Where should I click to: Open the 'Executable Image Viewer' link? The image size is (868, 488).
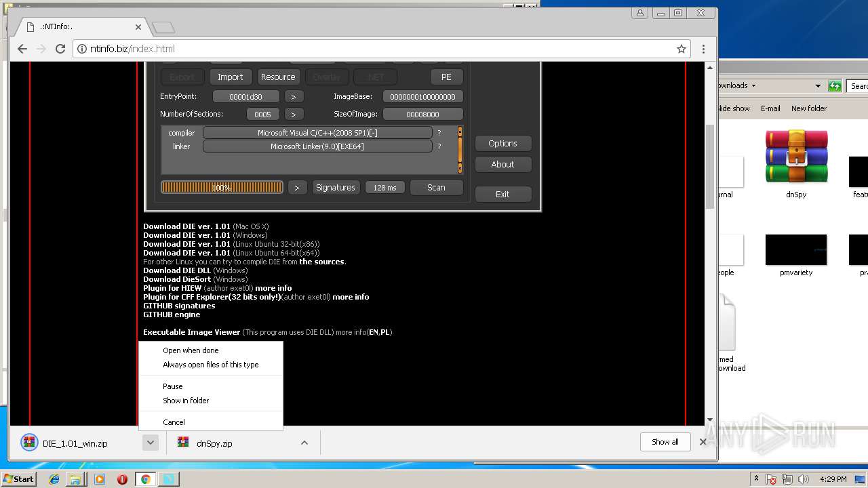191,332
